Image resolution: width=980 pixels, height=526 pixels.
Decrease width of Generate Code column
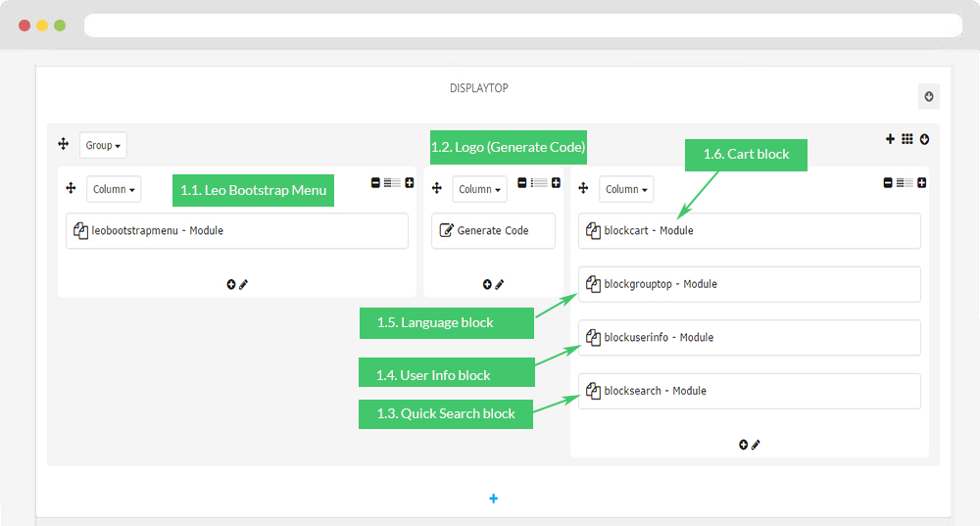click(x=522, y=182)
